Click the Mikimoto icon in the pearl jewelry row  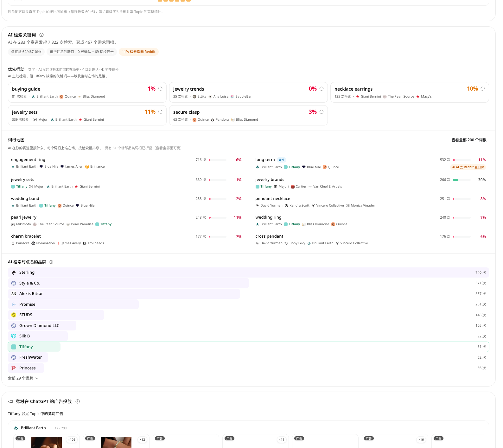pyautogui.click(x=13, y=224)
